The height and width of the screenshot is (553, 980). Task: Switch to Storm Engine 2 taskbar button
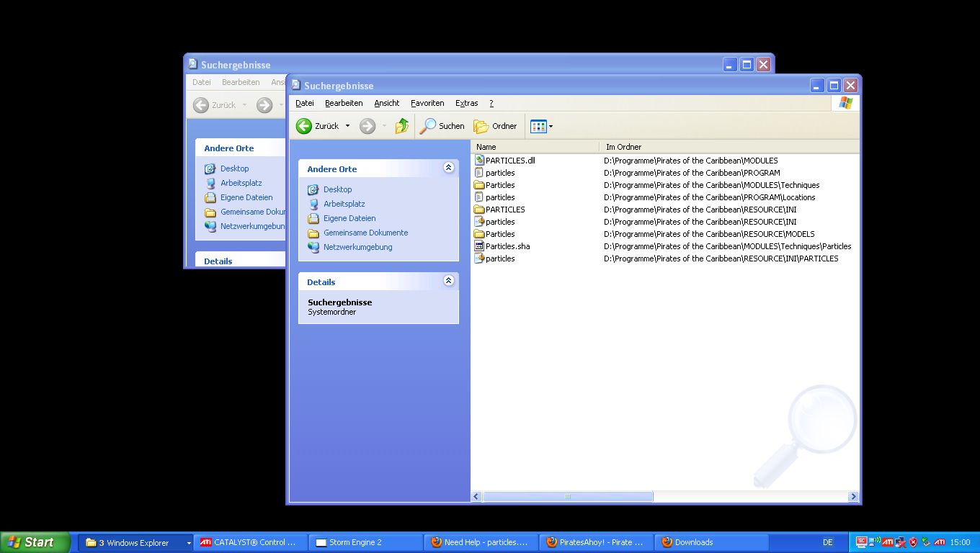click(x=366, y=542)
